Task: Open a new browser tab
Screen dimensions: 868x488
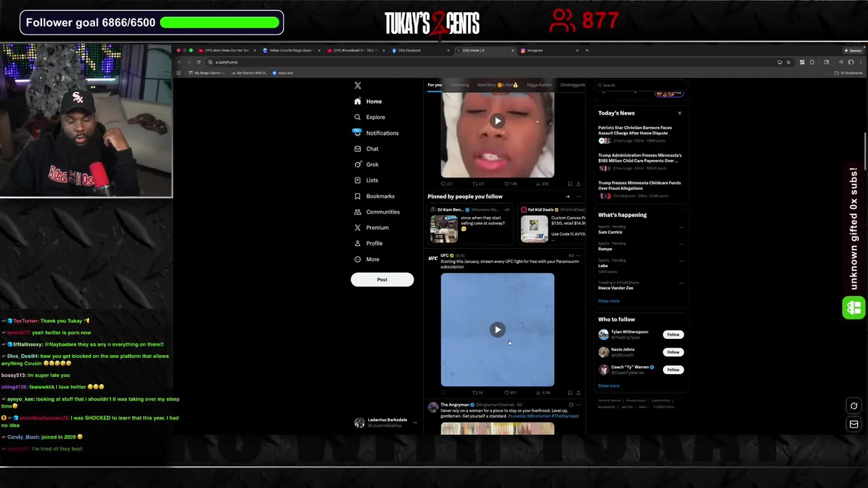Action: (x=587, y=50)
